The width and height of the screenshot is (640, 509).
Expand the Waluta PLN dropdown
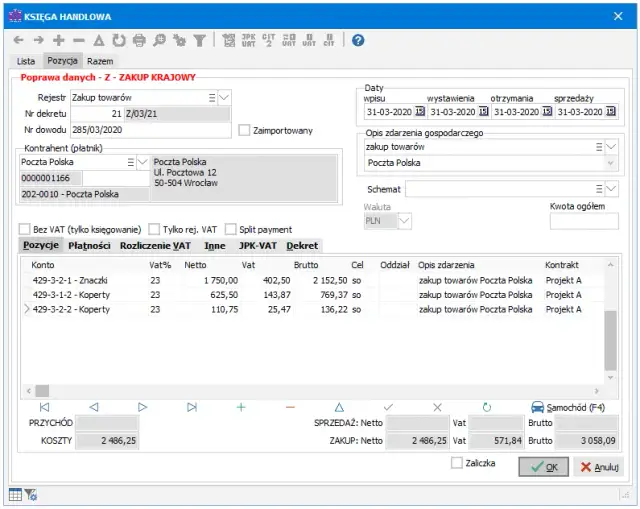click(404, 220)
